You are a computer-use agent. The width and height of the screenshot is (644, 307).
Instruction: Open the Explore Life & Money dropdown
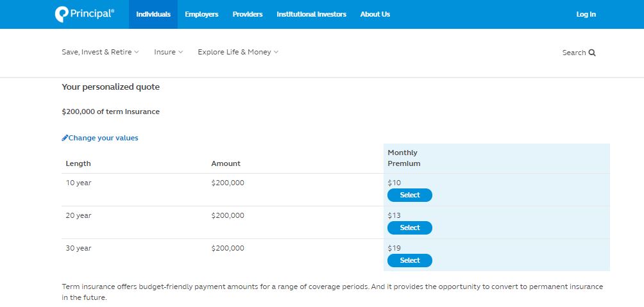237,52
